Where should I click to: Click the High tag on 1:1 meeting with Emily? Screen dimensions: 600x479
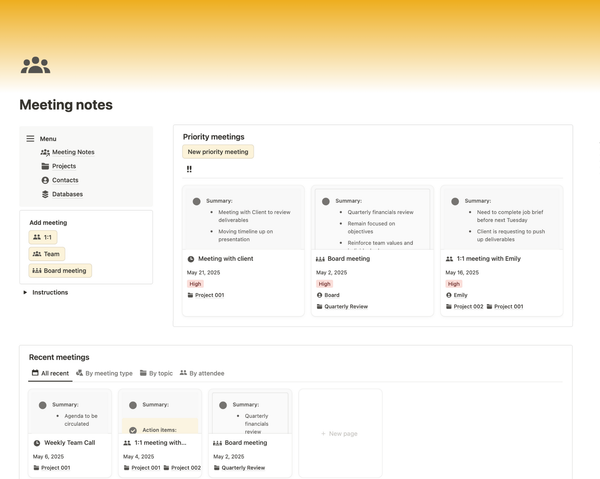click(x=454, y=284)
